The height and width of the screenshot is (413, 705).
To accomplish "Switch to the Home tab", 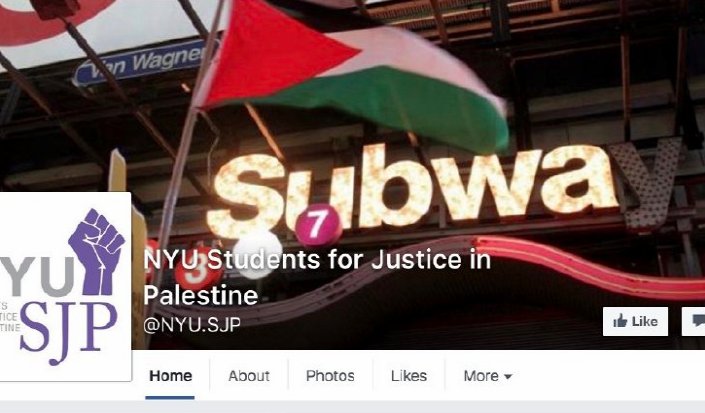I will [x=170, y=376].
